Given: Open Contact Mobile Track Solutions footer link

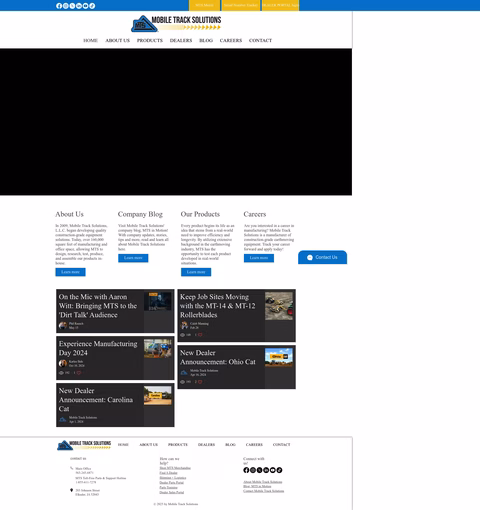Looking at the screenshot, I should coord(264,491).
